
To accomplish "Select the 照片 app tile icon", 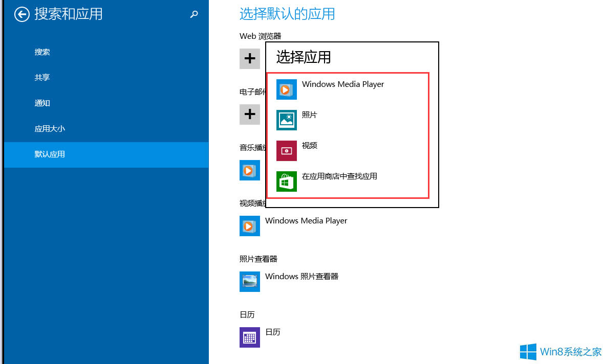I will coord(287,120).
